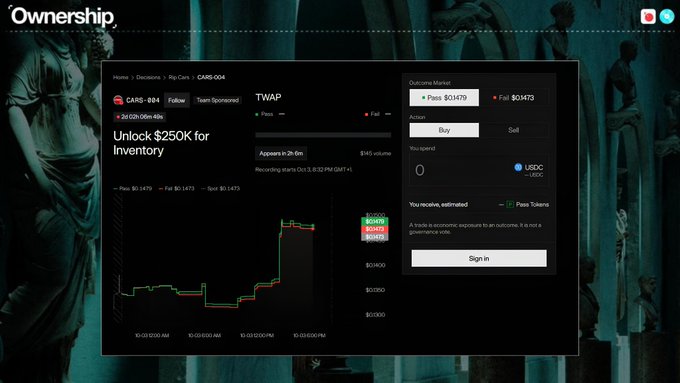This screenshot has height=383, width=680.
Task: Click the 10-03 12:00 AM time label
Action: (152, 335)
